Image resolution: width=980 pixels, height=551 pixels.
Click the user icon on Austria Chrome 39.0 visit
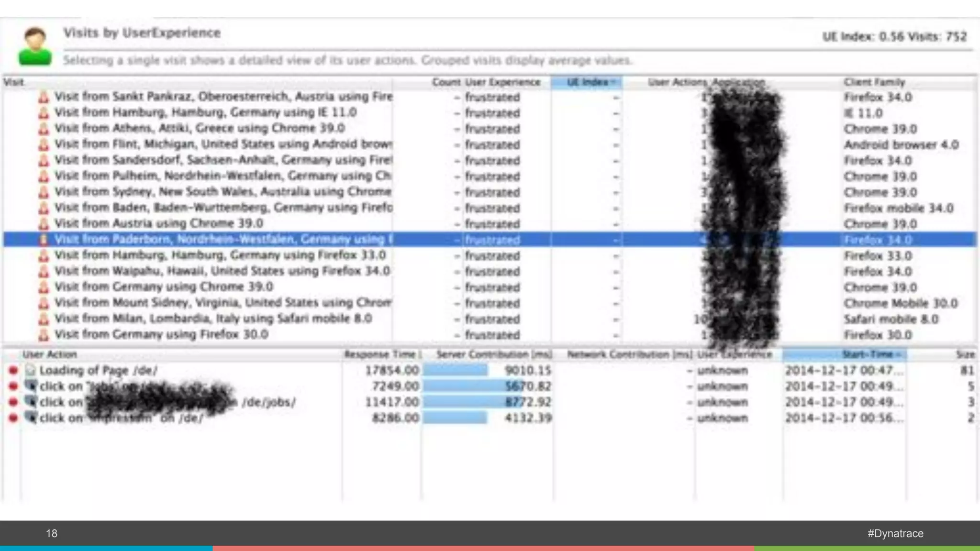44,223
